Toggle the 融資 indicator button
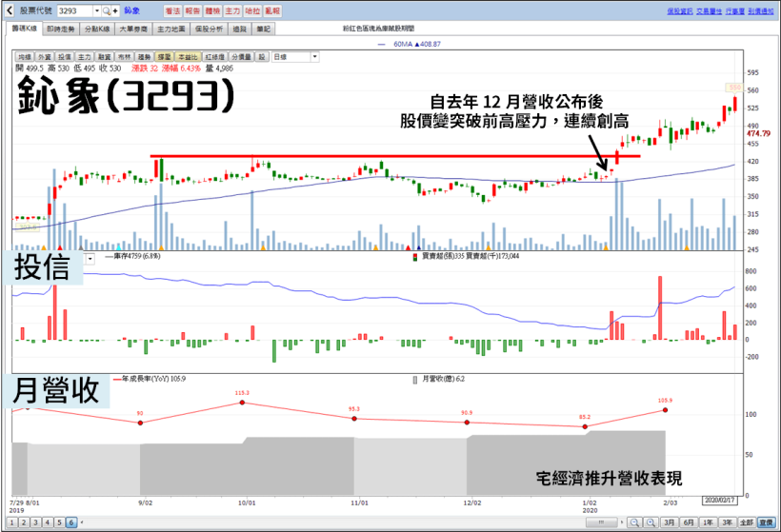This screenshot has height=532, width=781. click(x=104, y=57)
